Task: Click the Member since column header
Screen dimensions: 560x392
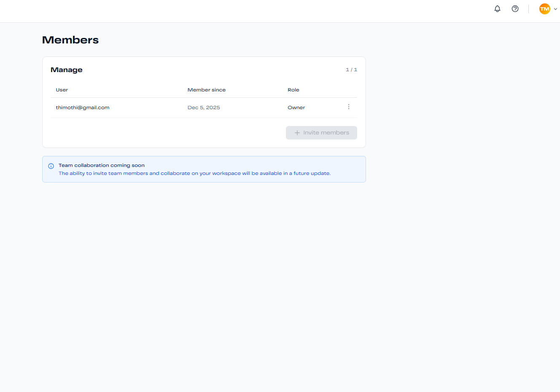Action: (206, 90)
